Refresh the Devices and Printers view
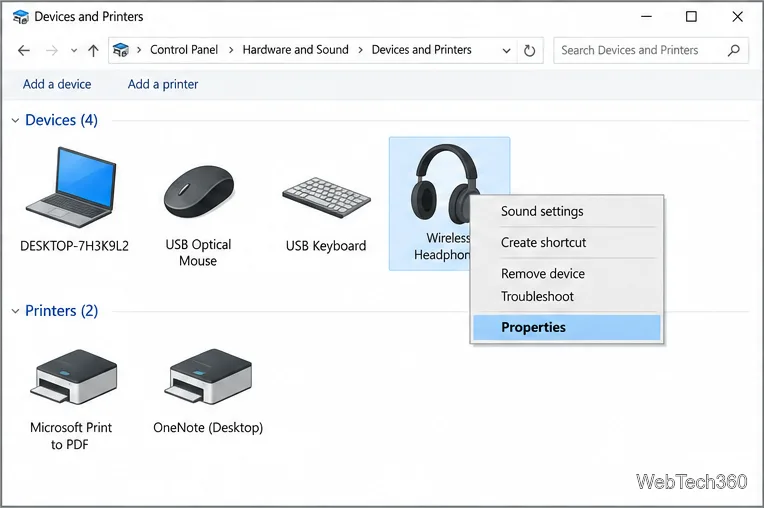The width and height of the screenshot is (764, 508). (x=529, y=51)
